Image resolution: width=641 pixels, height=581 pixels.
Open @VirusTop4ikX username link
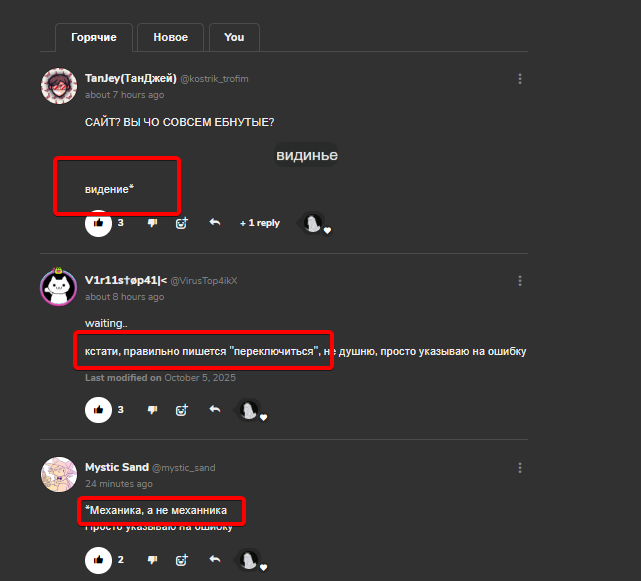204,281
